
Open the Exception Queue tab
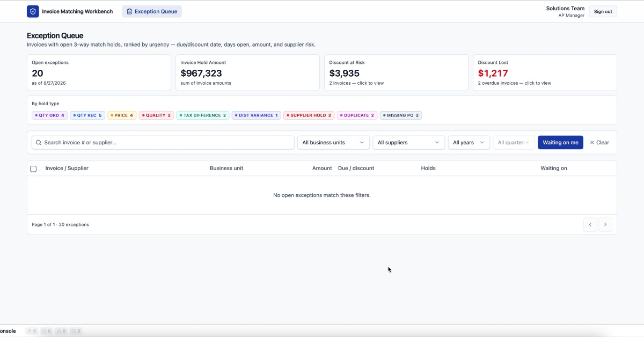152,11
